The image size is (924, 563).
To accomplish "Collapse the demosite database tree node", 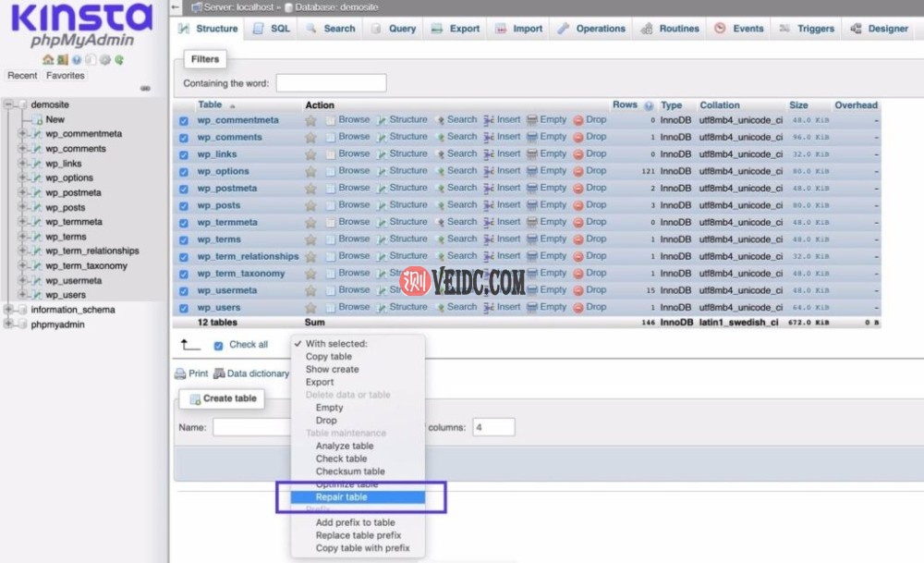I will tap(9, 104).
